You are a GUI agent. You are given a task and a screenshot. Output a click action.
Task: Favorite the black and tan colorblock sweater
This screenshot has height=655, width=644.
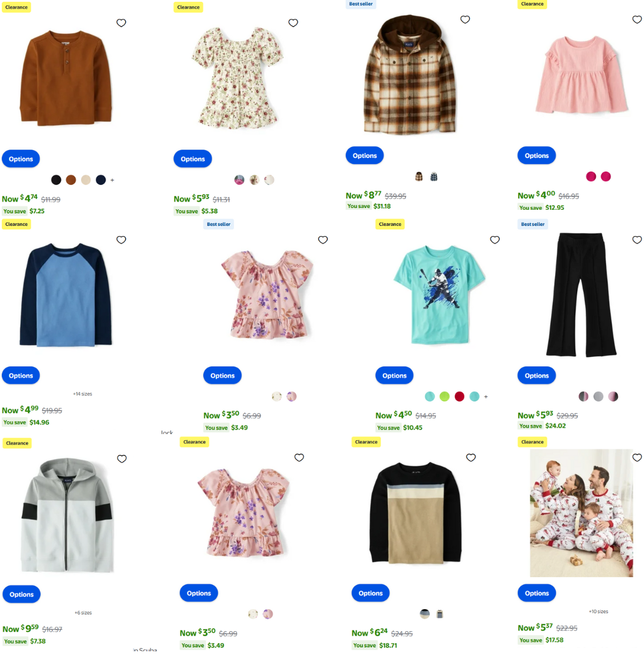(471, 457)
